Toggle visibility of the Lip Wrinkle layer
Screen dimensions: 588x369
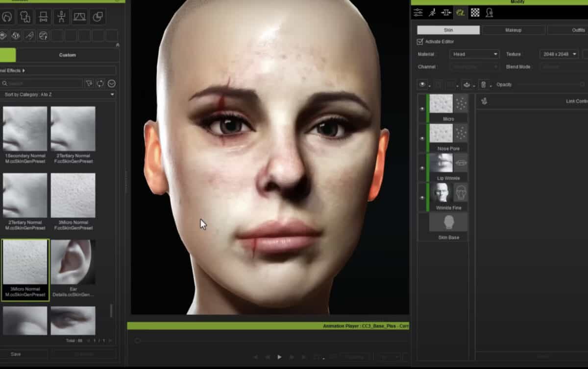point(422,168)
